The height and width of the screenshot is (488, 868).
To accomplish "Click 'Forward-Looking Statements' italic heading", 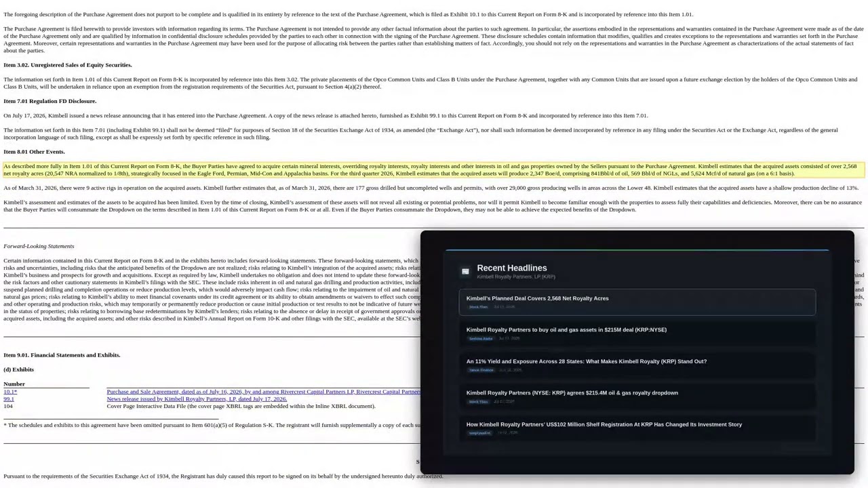I will (x=39, y=246).
